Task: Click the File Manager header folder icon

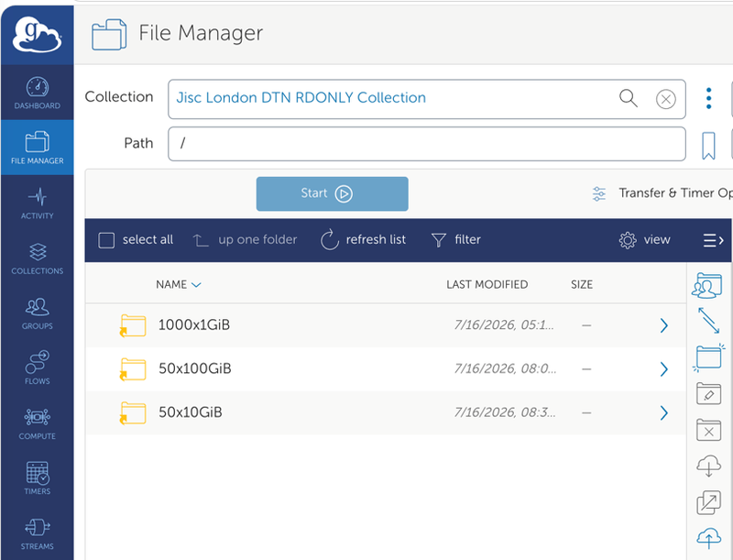Action: tap(109, 34)
